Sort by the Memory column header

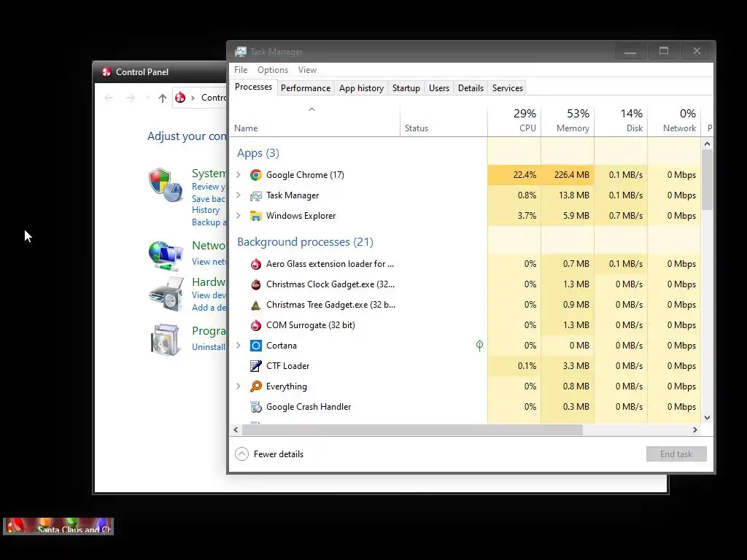click(x=568, y=120)
